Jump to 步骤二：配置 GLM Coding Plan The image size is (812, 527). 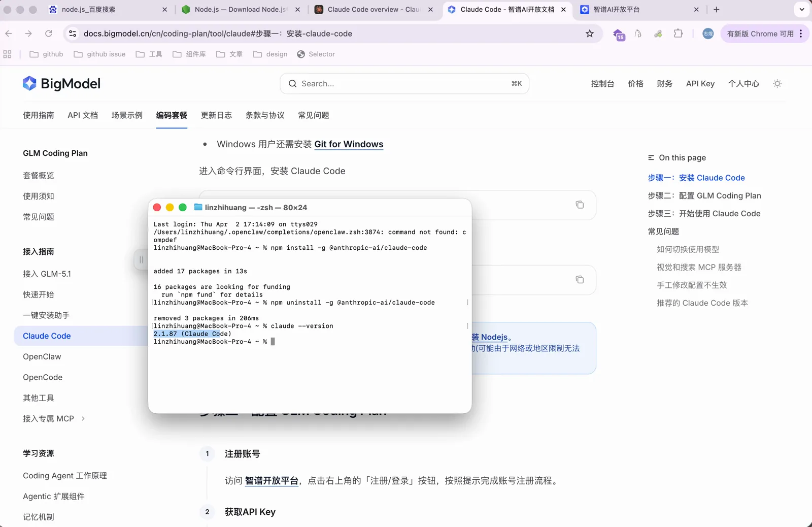704,196
